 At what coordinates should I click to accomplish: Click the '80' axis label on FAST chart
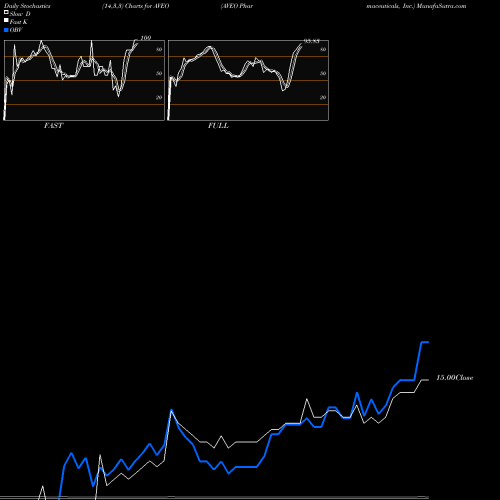click(x=159, y=49)
